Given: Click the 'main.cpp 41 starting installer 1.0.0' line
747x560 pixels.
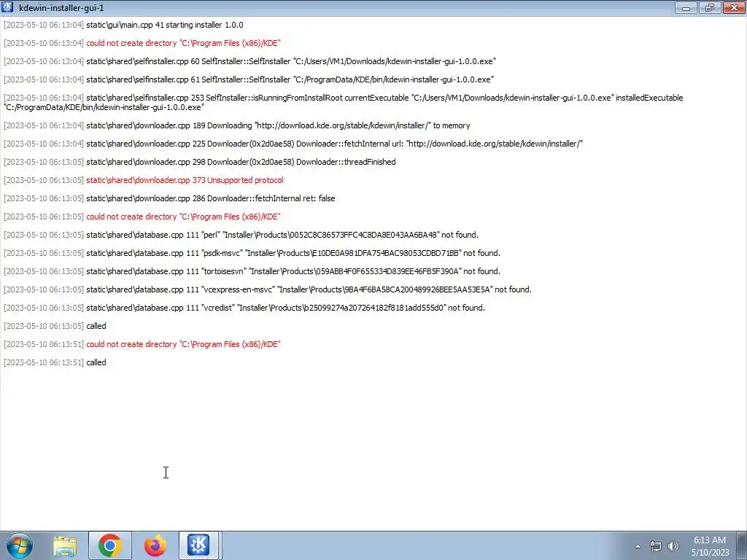Looking at the screenshot, I should coord(123,25).
